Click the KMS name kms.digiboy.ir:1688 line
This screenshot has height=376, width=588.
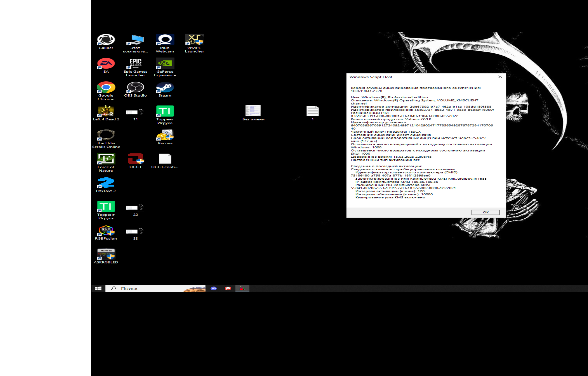[x=421, y=178]
